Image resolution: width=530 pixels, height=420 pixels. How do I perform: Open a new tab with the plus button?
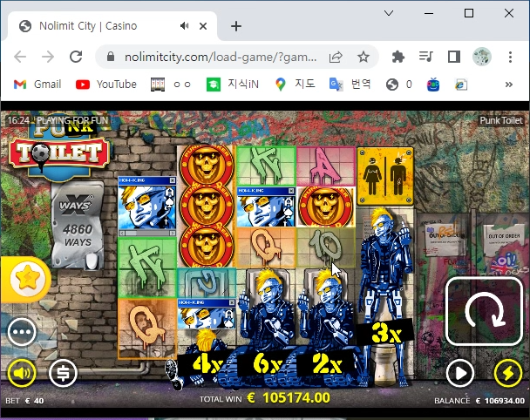[x=236, y=26]
